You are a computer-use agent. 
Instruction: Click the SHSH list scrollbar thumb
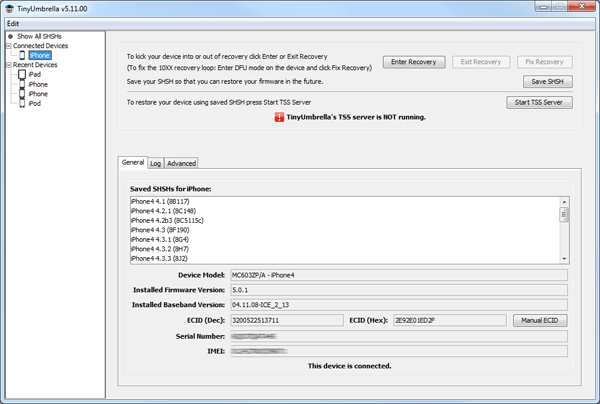click(x=564, y=215)
